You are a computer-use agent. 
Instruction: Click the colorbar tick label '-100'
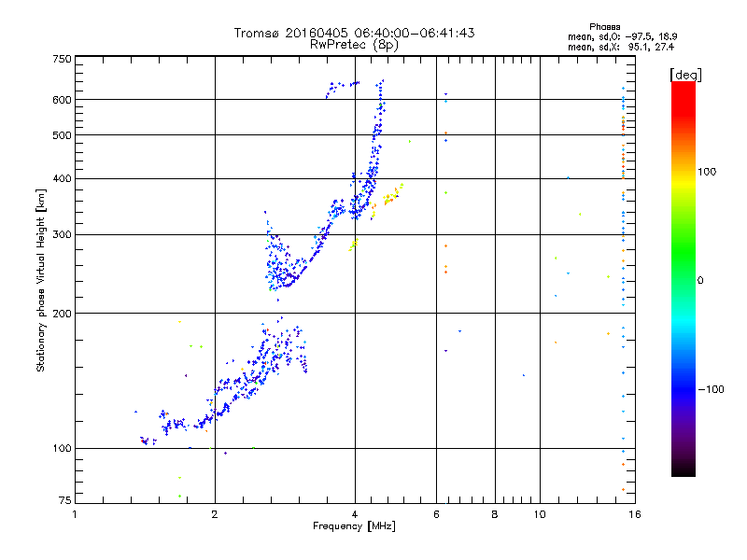(711, 389)
